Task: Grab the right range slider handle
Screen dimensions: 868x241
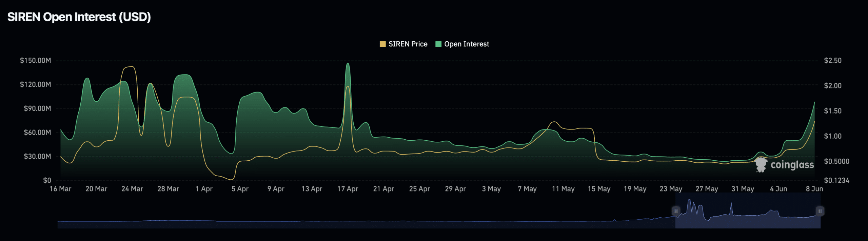Action: pyautogui.click(x=820, y=211)
